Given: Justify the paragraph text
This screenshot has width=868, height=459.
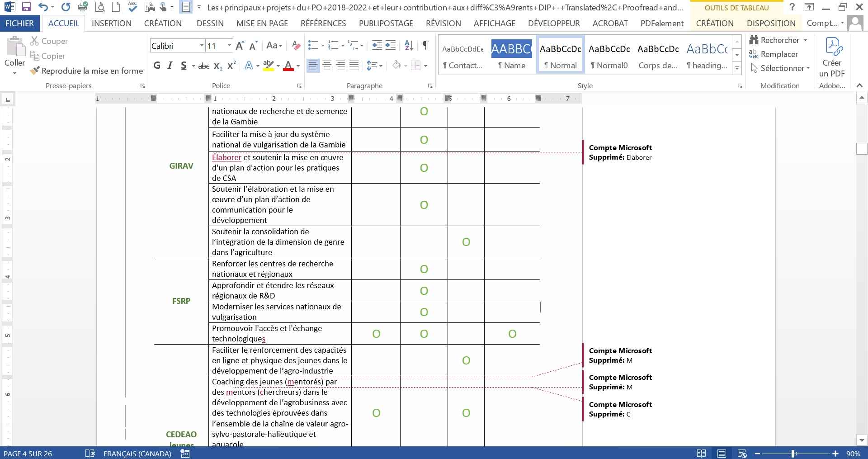Looking at the screenshot, I should (x=354, y=66).
